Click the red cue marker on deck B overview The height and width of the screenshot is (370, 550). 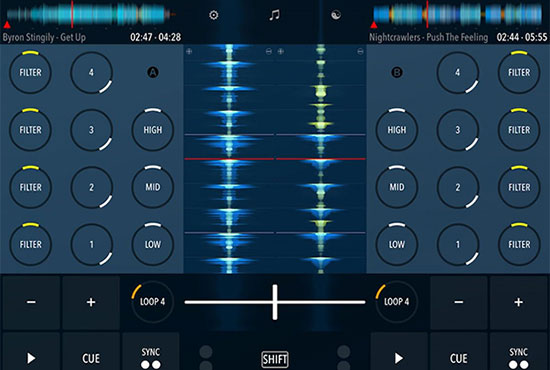coord(374,25)
